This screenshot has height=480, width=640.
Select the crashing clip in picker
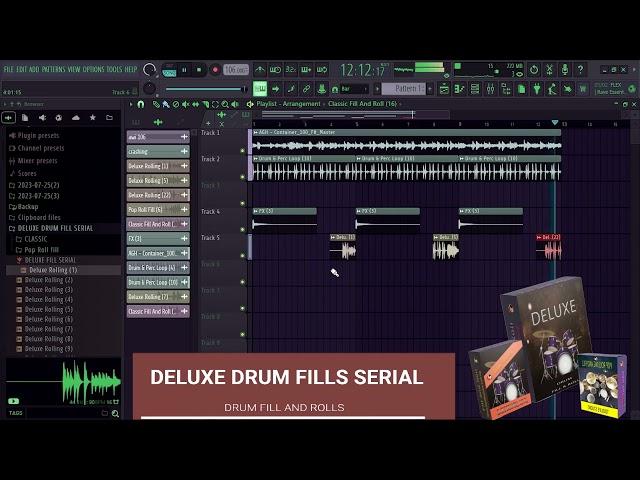[x=158, y=151]
